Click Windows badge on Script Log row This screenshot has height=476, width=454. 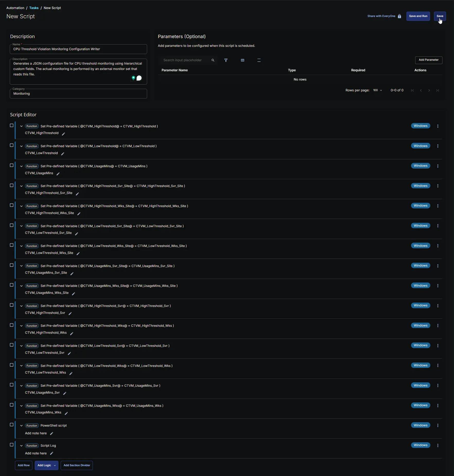420,445
